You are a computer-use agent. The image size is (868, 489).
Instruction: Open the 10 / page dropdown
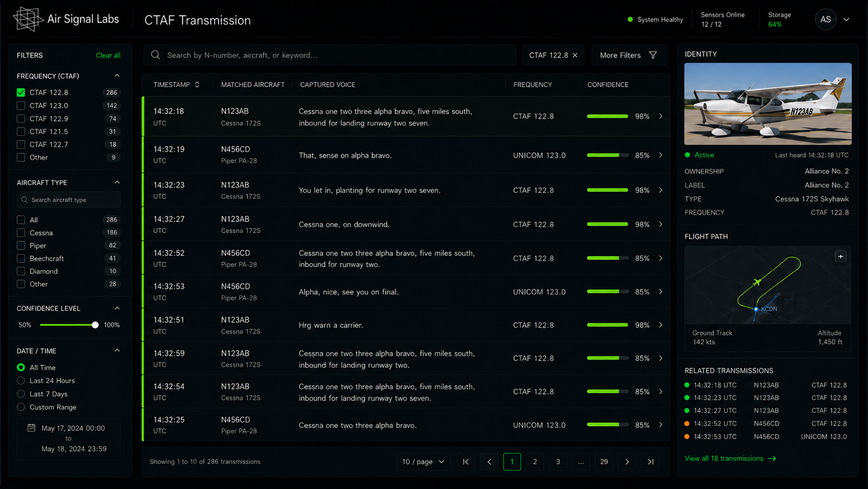click(424, 461)
